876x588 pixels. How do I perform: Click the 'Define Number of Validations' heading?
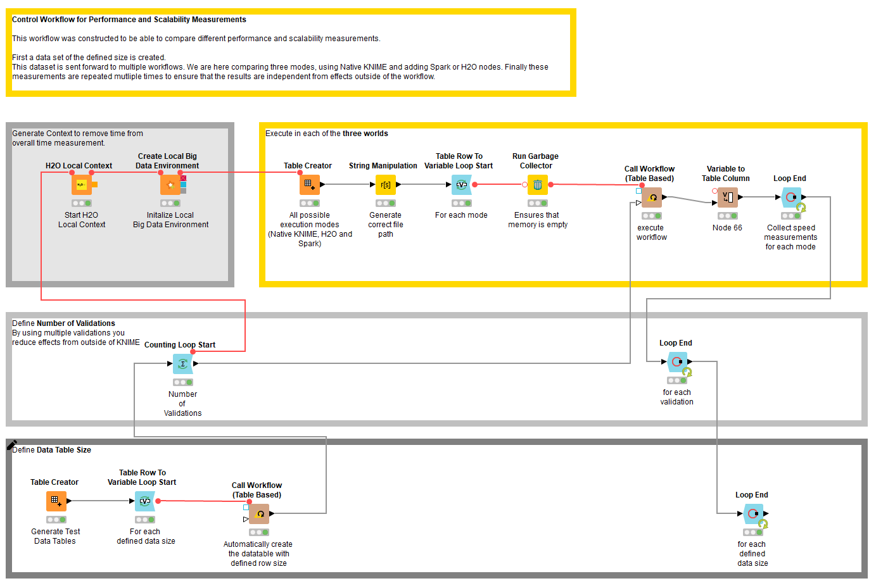pyautogui.click(x=63, y=323)
